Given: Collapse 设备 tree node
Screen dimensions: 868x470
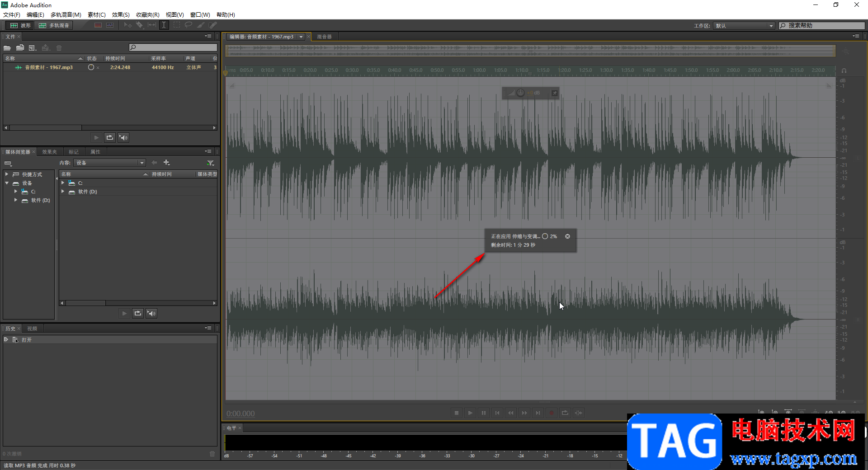Looking at the screenshot, I should pos(7,183).
